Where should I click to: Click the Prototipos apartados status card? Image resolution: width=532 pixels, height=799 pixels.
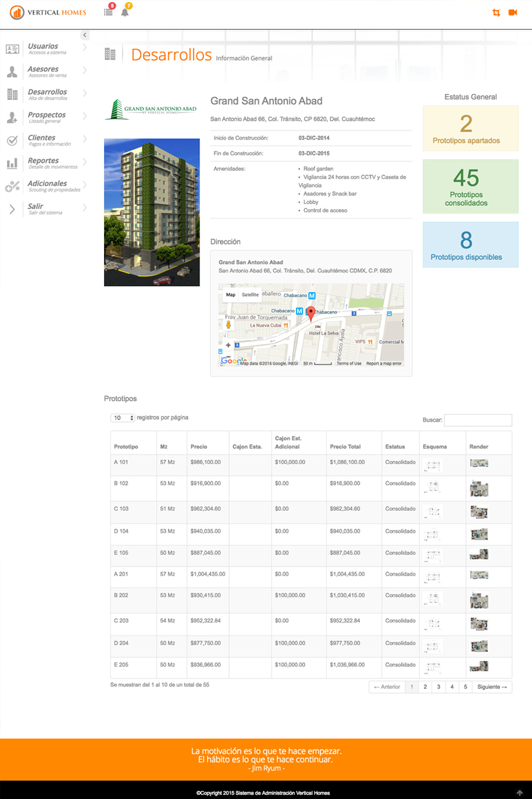click(471, 128)
